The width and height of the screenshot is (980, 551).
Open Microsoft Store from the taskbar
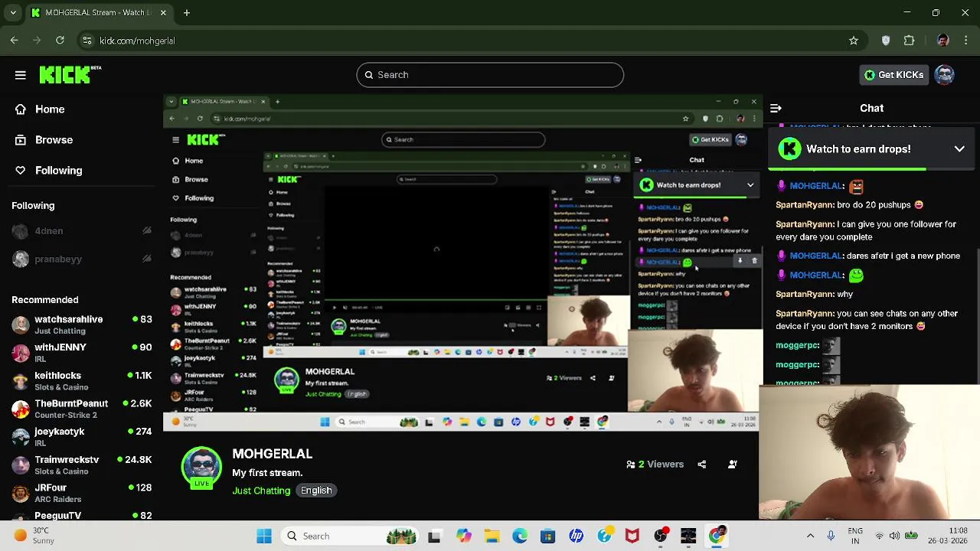pyautogui.click(x=547, y=536)
